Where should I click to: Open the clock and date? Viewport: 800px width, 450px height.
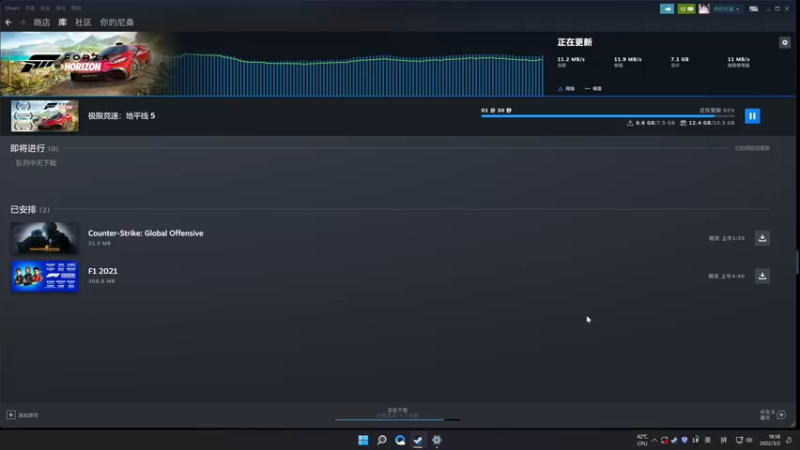click(770, 440)
